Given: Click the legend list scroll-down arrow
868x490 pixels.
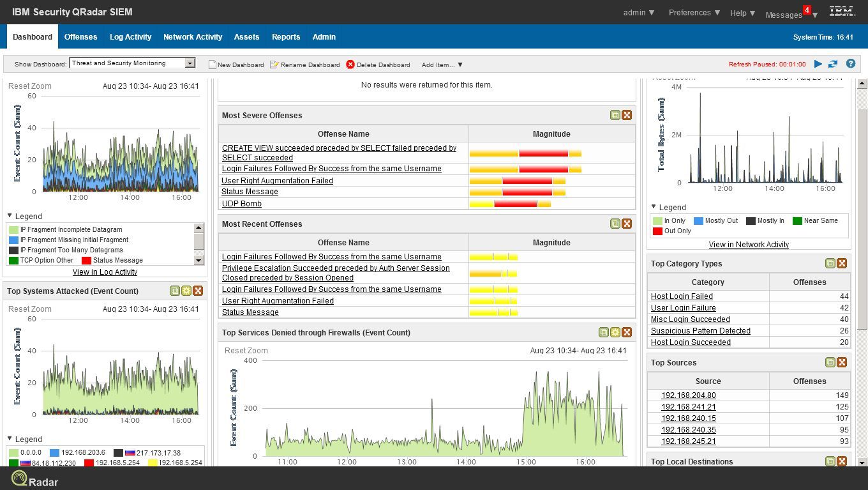Looking at the screenshot, I should point(198,260).
